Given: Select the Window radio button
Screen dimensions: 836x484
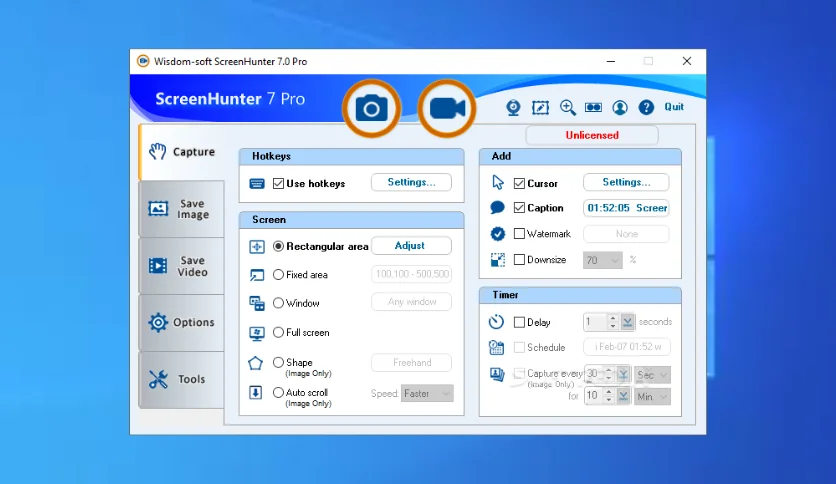Looking at the screenshot, I should [x=278, y=303].
